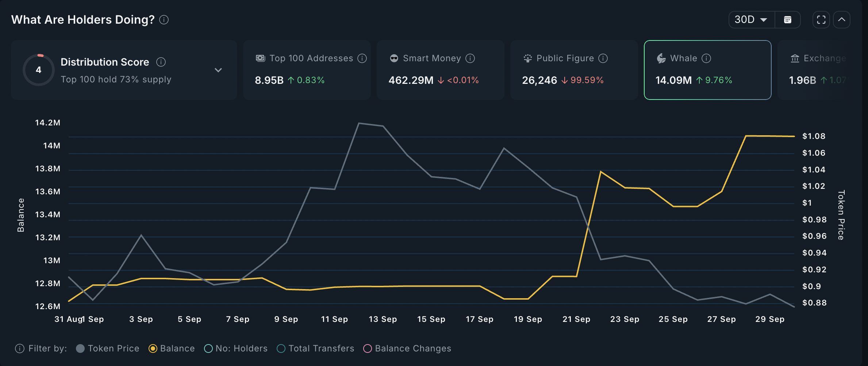Viewport: 868px width, 366px height.
Task: Click the Whale info icon
Action: 706,58
